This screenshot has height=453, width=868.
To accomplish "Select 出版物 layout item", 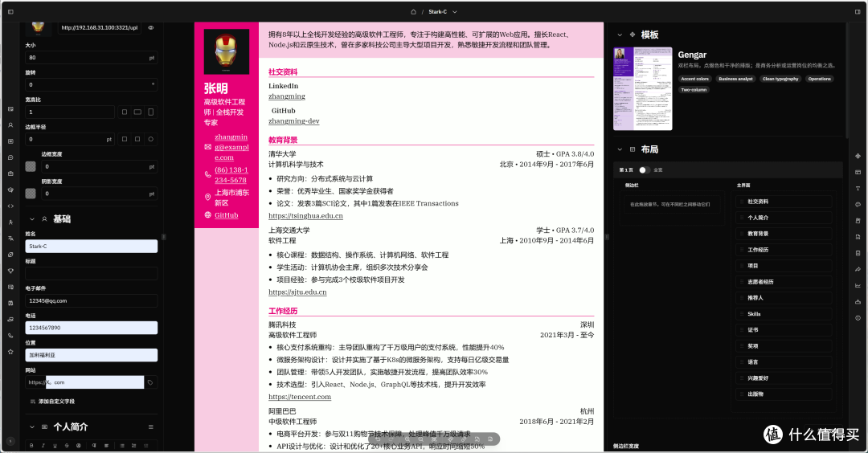I will 784,394.
